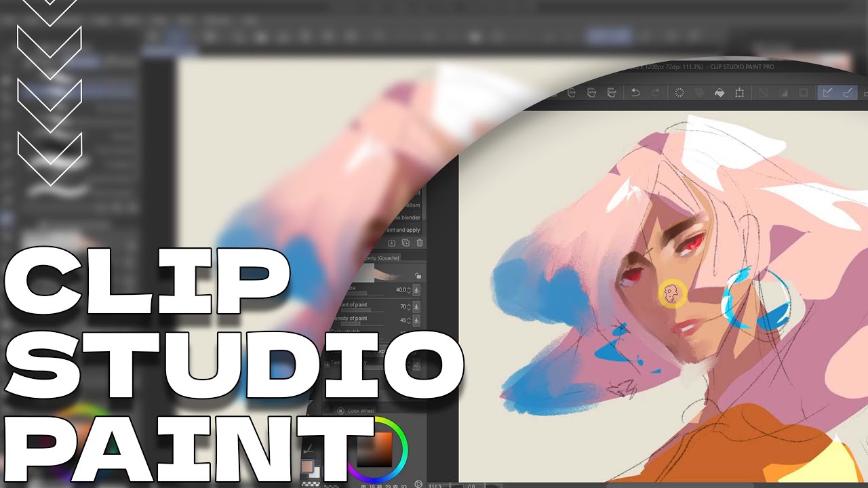Click the export as JPG icon

571,93
